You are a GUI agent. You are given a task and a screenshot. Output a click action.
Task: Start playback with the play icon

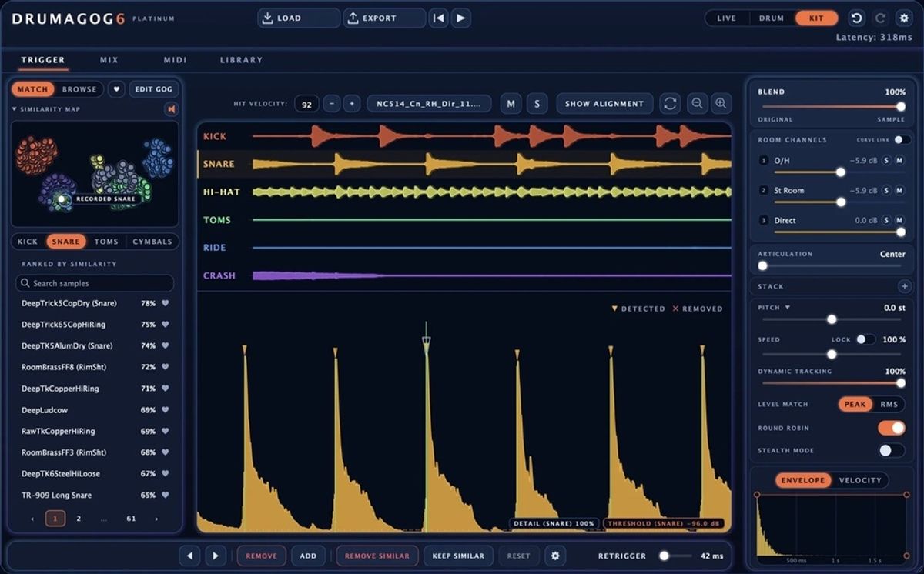pos(460,18)
